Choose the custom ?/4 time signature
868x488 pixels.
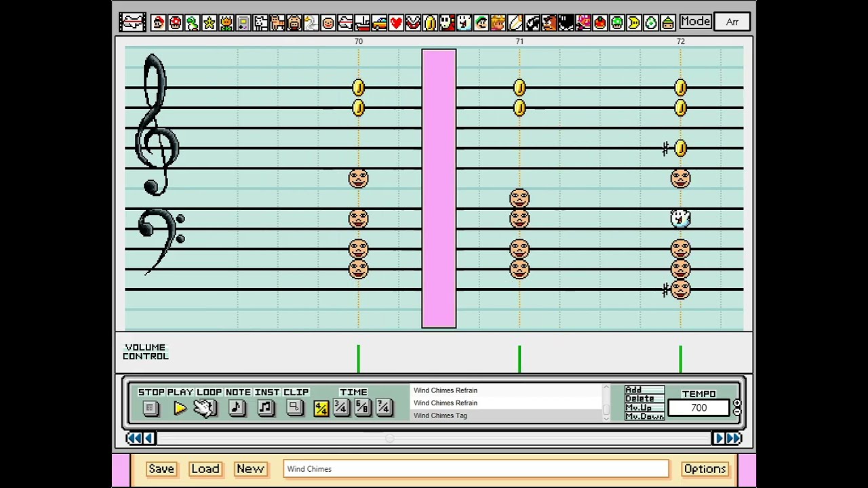tap(383, 407)
